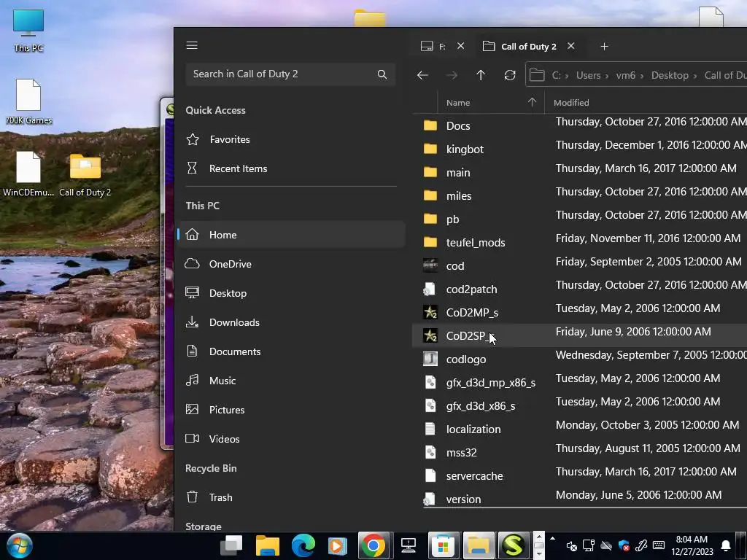Select Home in the sidebar

coord(291,235)
